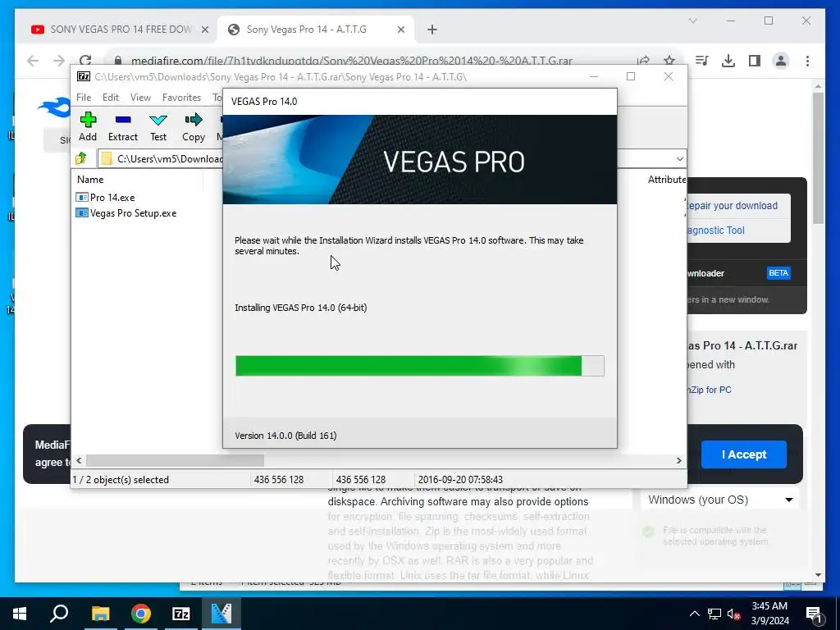Go up one folder level in 7-Zip
Viewport: 840px width, 630px height.
pyautogui.click(x=81, y=158)
